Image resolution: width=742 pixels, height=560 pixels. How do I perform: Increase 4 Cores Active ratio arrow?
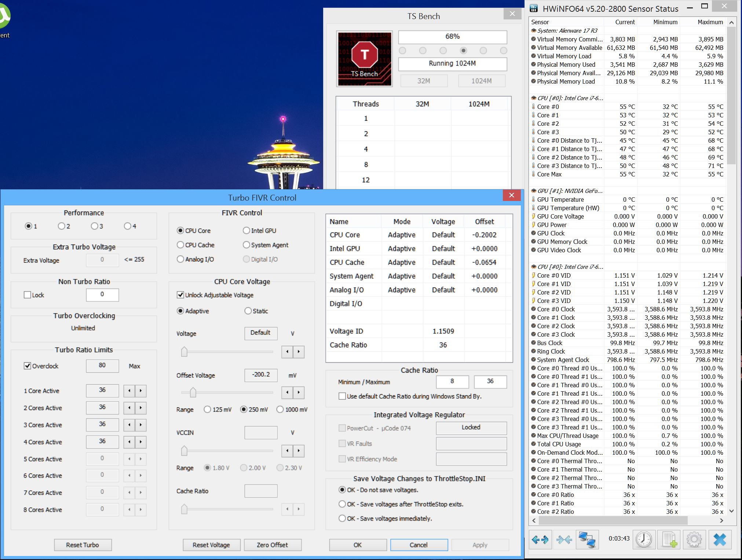coord(141,442)
